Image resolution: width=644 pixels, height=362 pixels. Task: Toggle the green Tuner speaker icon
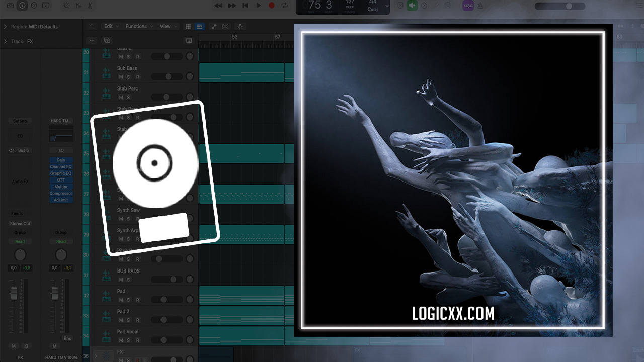[x=412, y=6]
